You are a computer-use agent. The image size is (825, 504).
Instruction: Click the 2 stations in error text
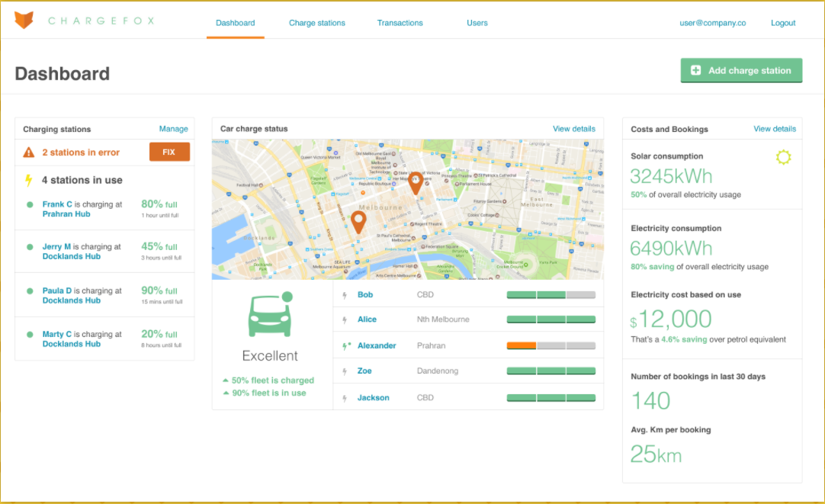[x=81, y=152]
